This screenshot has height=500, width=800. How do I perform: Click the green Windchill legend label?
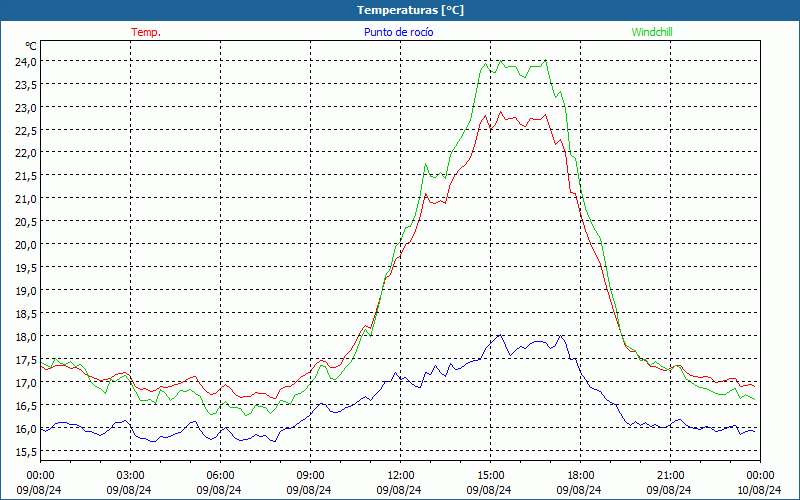[x=652, y=32]
